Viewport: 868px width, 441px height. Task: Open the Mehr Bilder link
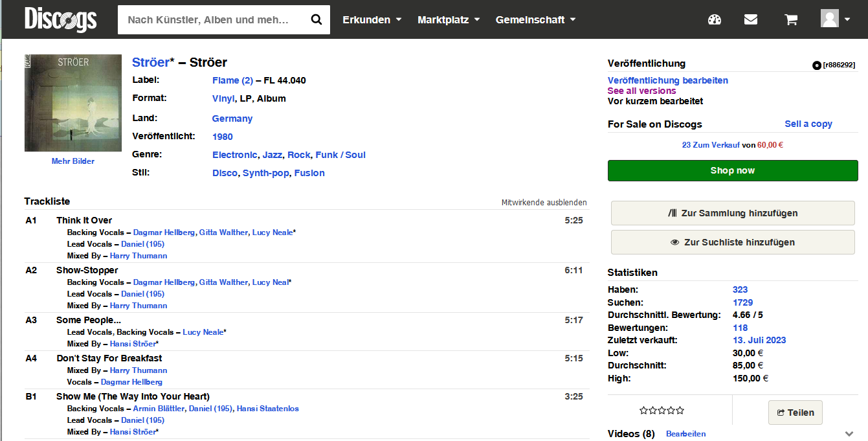(x=73, y=161)
